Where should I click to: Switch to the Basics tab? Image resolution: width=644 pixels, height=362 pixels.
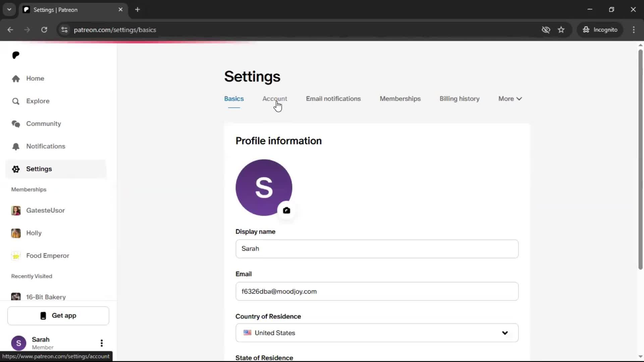[234, 99]
